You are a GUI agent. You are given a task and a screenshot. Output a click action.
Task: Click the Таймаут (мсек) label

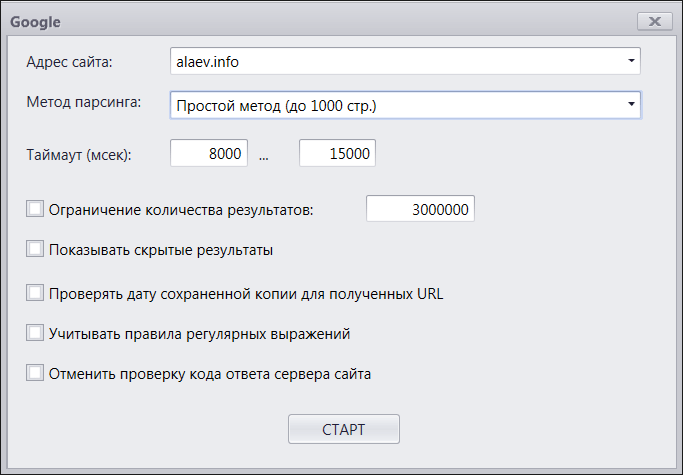(x=78, y=155)
